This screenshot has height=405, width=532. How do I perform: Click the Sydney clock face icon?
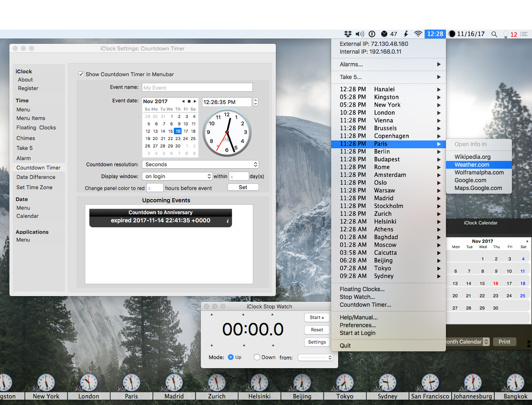click(387, 382)
